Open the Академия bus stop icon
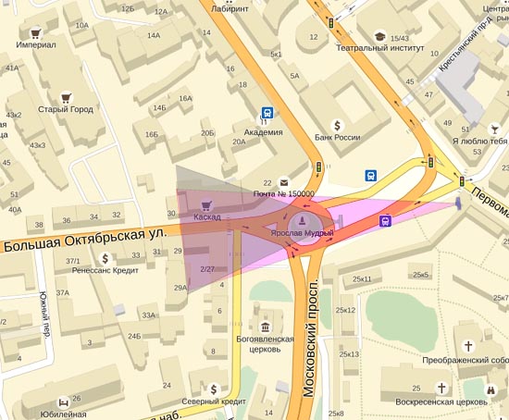 tap(267, 113)
